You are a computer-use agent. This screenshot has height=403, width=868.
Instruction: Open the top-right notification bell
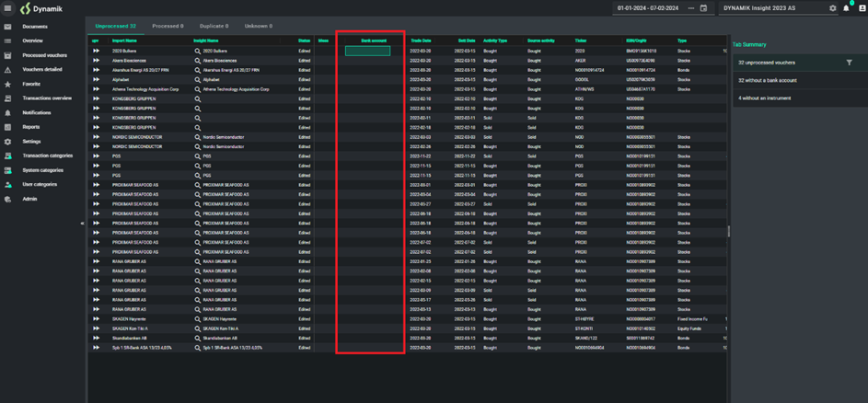847,8
